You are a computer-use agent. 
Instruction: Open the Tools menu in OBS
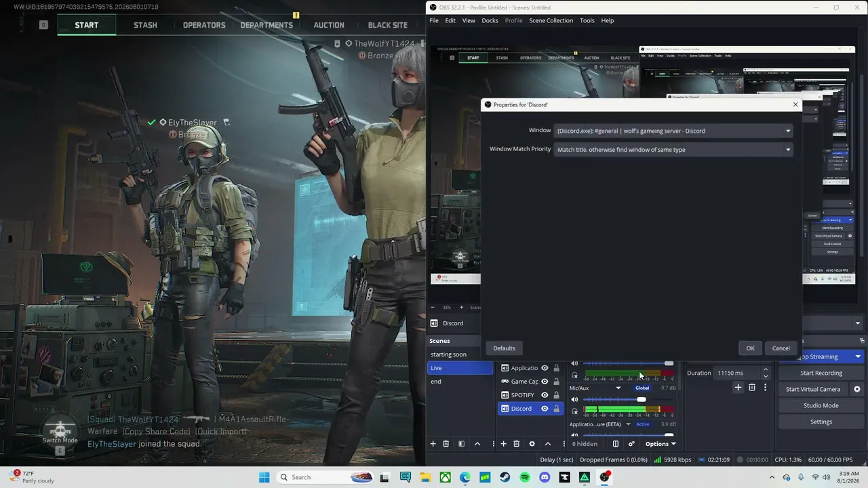(587, 20)
